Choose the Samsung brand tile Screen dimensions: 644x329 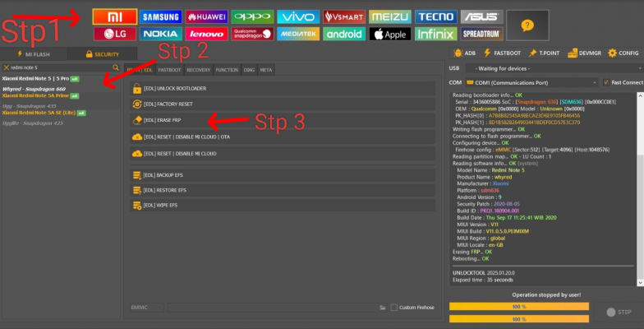pos(161,16)
